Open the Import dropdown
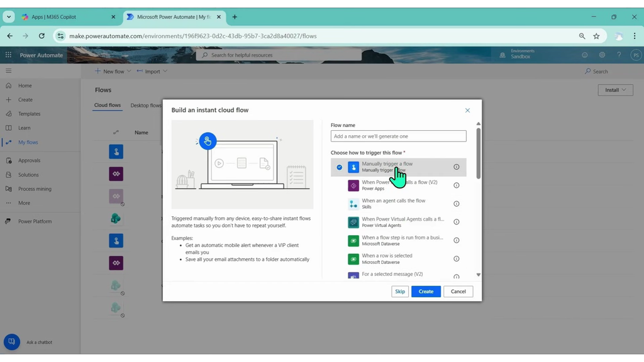The width and height of the screenshot is (644, 362). 152,71
